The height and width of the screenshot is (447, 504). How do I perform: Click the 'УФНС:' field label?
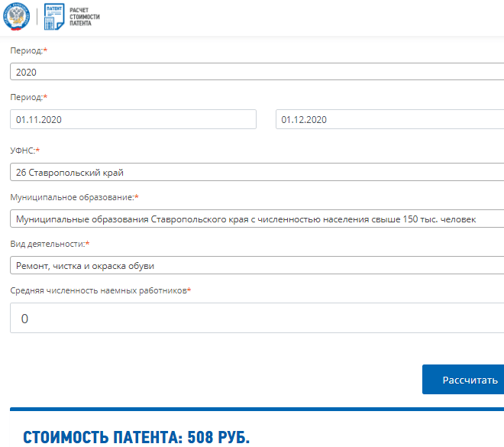pyautogui.click(x=24, y=151)
